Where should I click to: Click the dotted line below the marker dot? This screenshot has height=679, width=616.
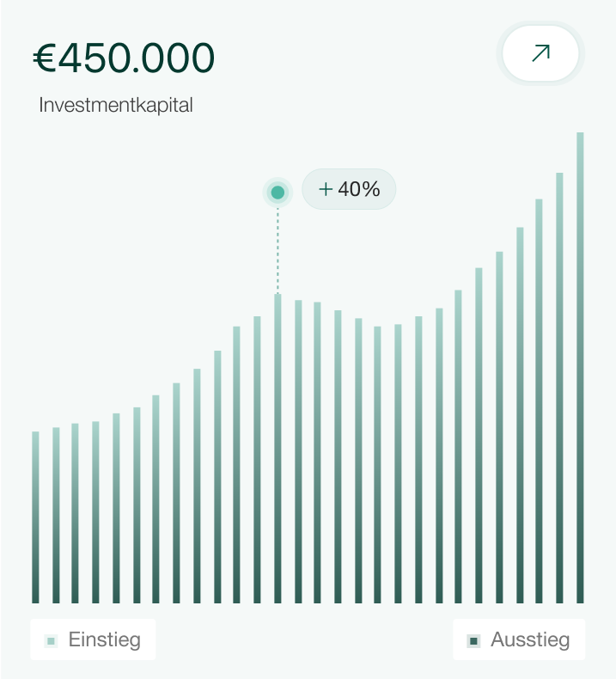(278, 249)
